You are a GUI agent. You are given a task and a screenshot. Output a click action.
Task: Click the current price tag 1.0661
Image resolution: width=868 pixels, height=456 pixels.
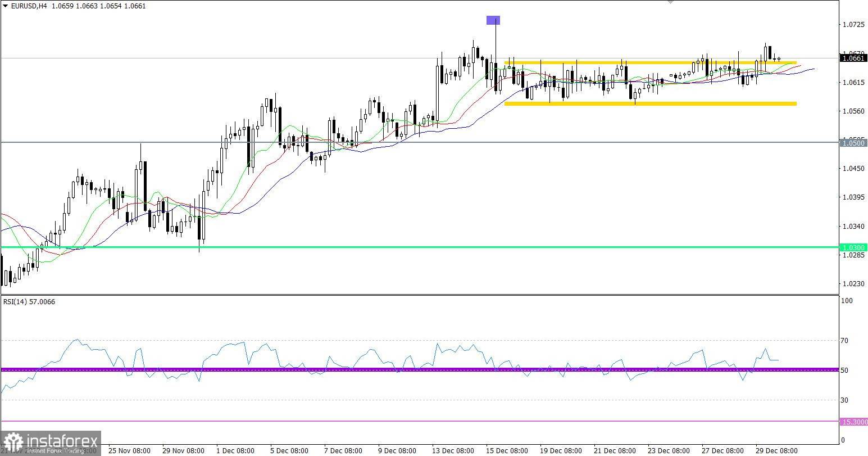(853, 57)
